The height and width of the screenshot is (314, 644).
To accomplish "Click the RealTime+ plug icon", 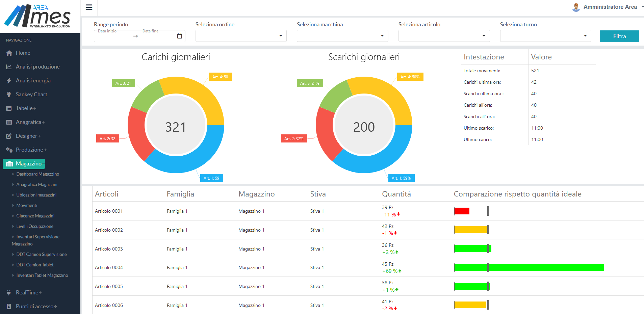I will click(9, 293).
